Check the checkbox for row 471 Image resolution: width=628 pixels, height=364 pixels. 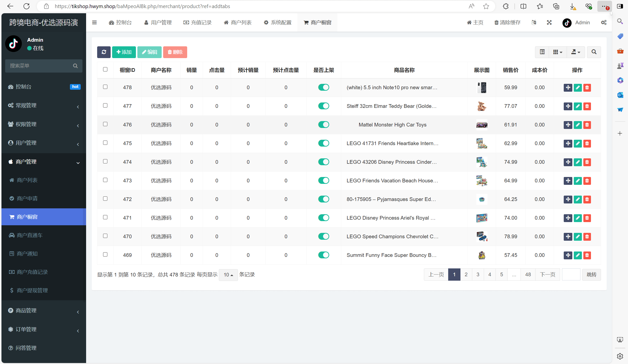click(x=105, y=217)
